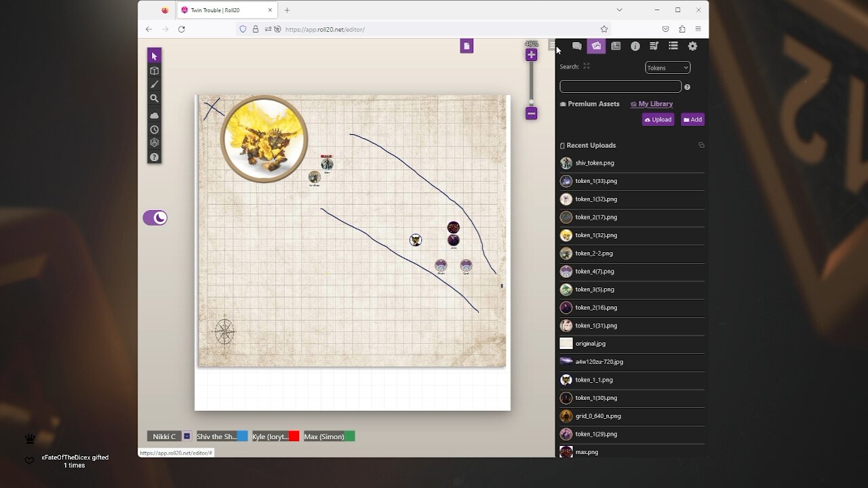Bookmark this page with the star
The image size is (868, 488).
pos(604,29)
